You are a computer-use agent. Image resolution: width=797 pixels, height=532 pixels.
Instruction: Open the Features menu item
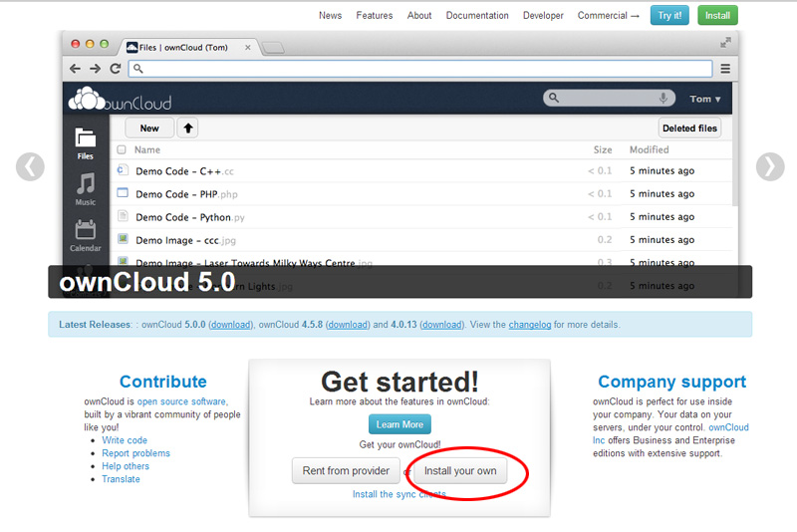(x=375, y=16)
